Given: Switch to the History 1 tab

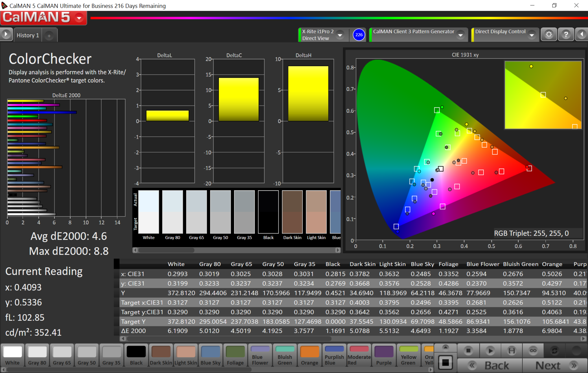Looking at the screenshot, I should (28, 35).
